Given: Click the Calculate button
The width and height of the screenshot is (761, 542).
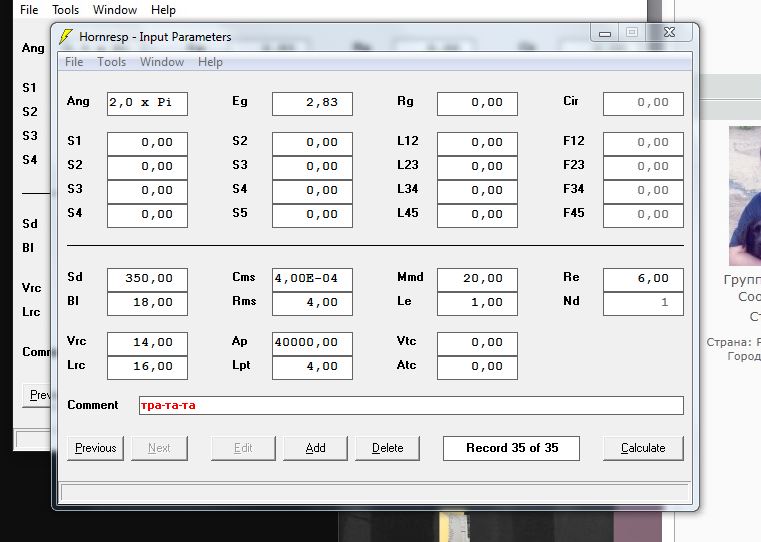Looking at the screenshot, I should [644, 448].
